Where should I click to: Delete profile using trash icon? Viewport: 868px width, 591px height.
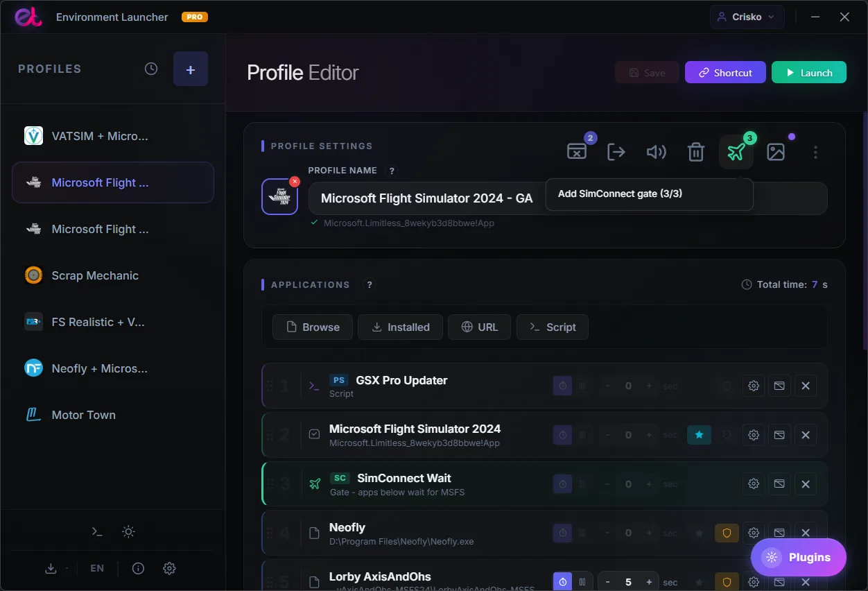click(696, 151)
